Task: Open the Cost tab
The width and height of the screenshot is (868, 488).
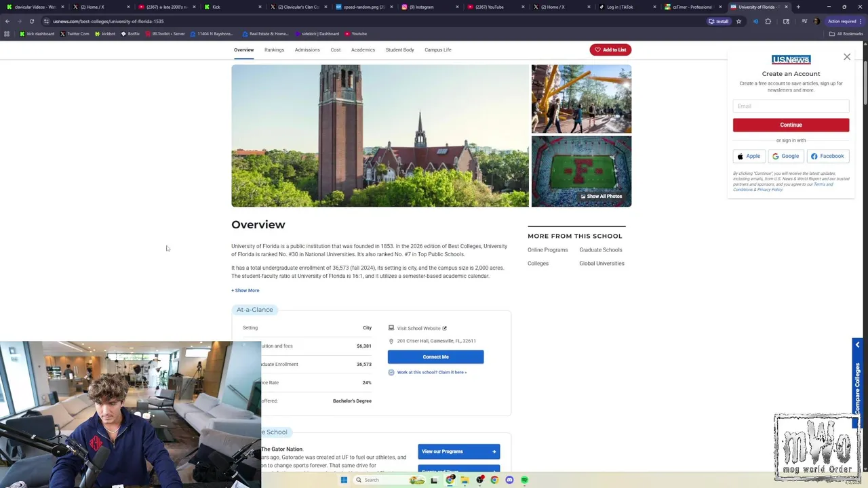Action: point(336,49)
